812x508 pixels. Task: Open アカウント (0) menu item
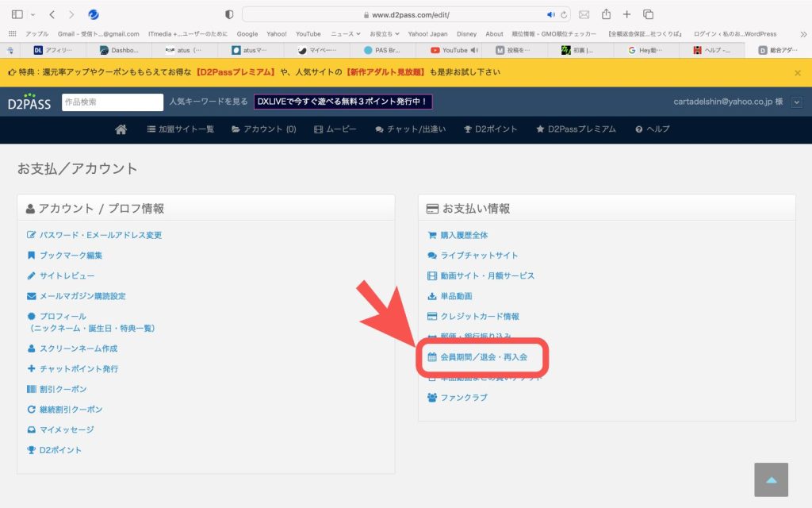pyautogui.click(x=263, y=129)
